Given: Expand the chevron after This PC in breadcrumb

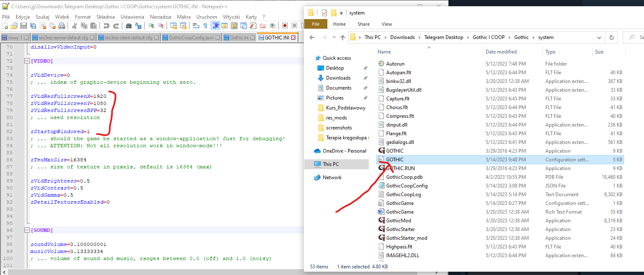Looking at the screenshot, I should (x=385, y=37).
